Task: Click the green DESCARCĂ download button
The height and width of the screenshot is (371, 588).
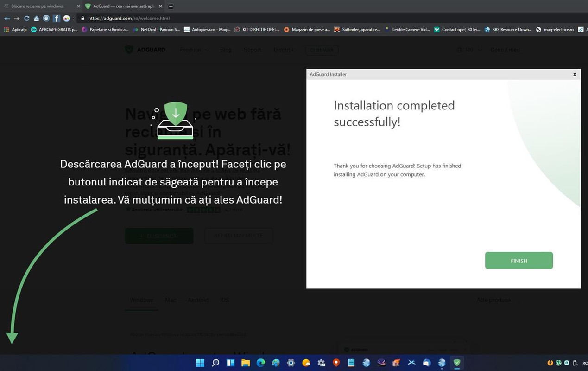Action: coord(159,236)
